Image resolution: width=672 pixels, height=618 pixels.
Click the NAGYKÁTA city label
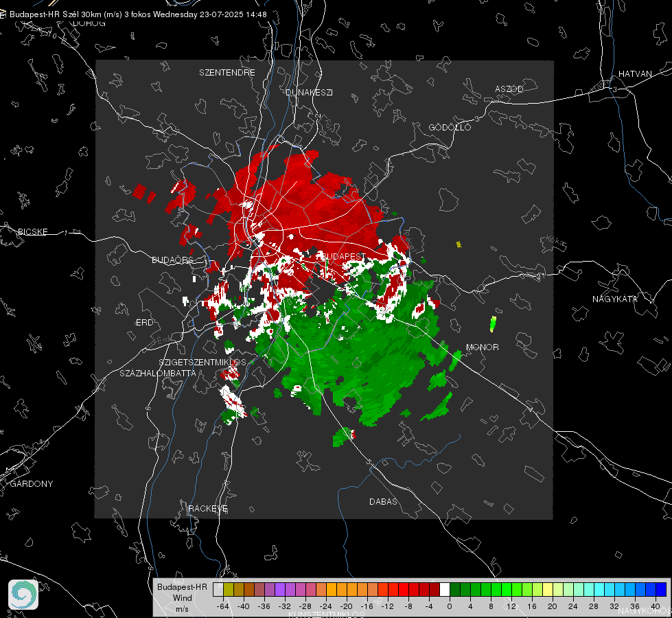[615, 299]
